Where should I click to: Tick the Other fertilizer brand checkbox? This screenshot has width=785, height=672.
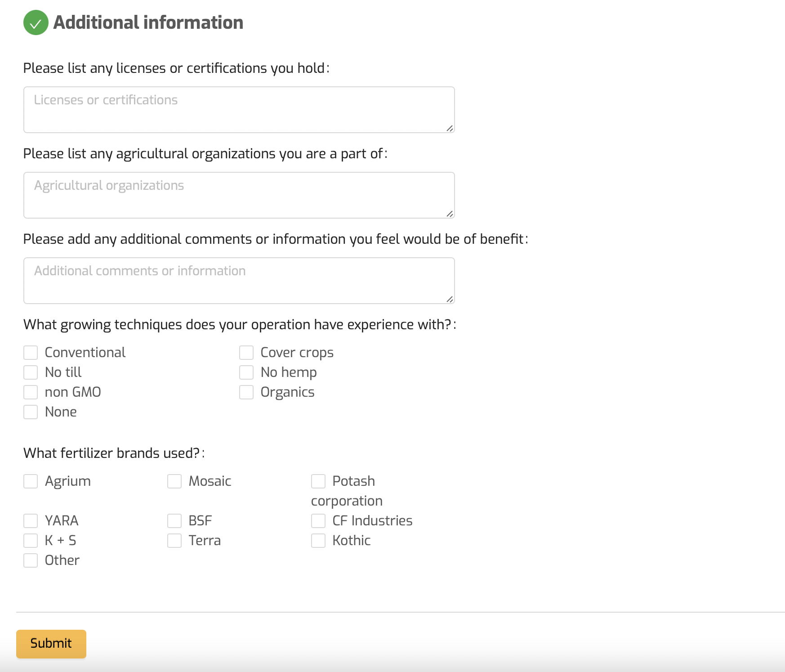(x=31, y=560)
